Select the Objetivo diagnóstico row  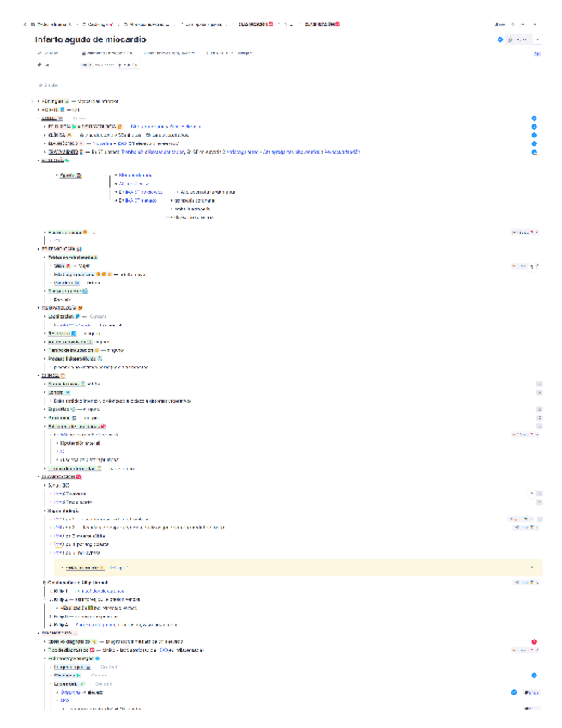tap(116, 641)
